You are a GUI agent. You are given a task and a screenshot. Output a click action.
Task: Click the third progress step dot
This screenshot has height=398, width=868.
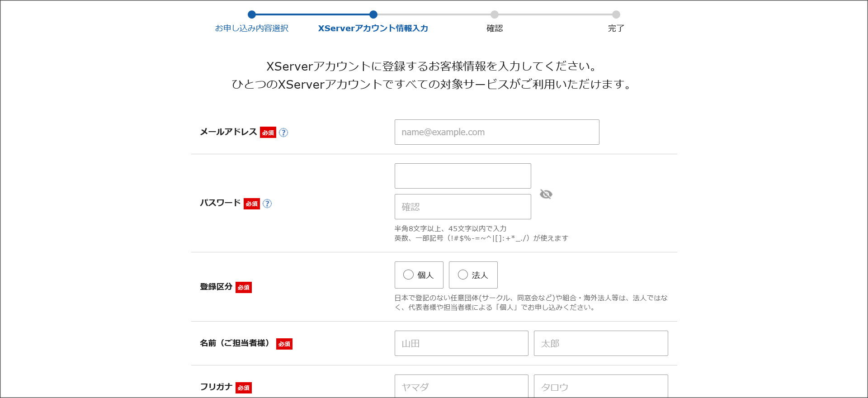(x=495, y=14)
